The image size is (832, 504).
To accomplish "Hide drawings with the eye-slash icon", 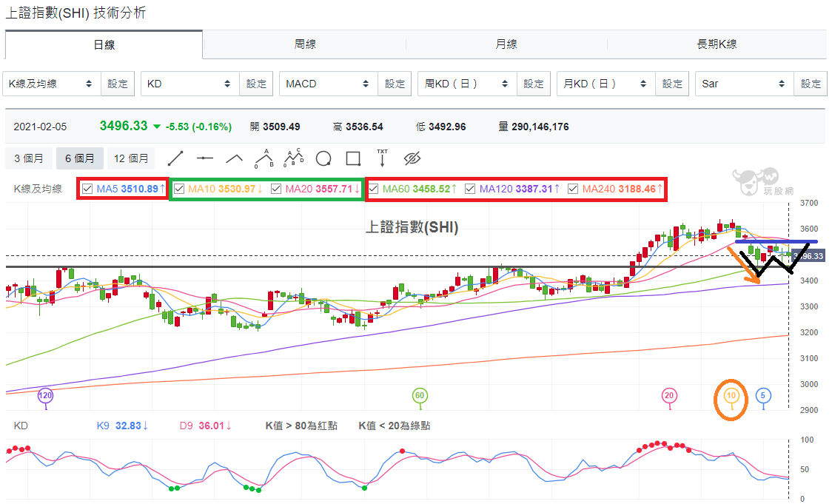I will (x=412, y=158).
